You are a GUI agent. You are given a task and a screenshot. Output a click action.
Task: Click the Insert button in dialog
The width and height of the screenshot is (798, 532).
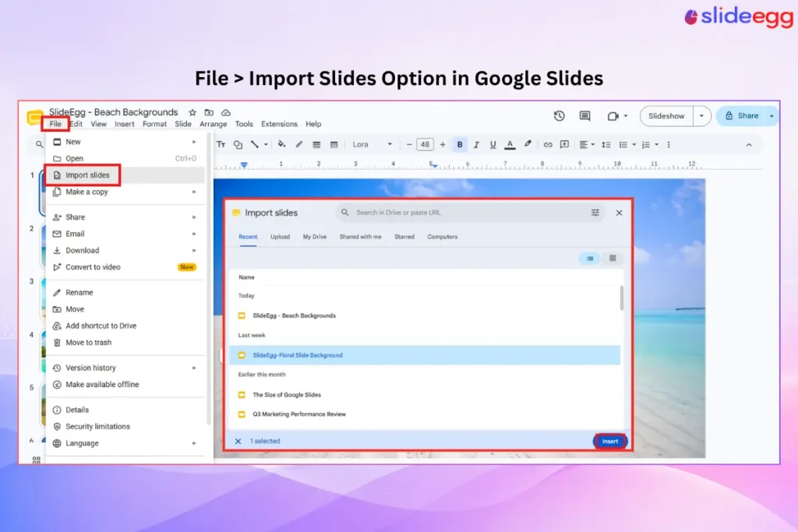(609, 441)
